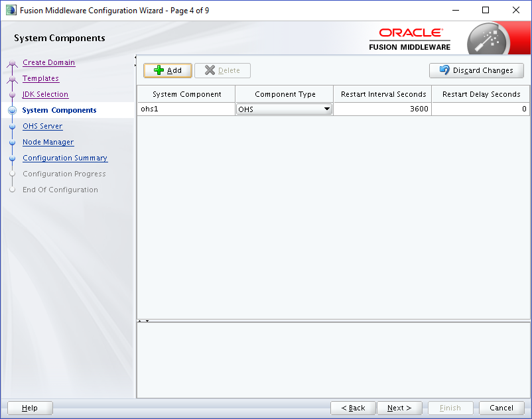This screenshot has width=532, height=419.
Task: Edit the Restart Delay Seconds value 0
Action: click(480, 109)
